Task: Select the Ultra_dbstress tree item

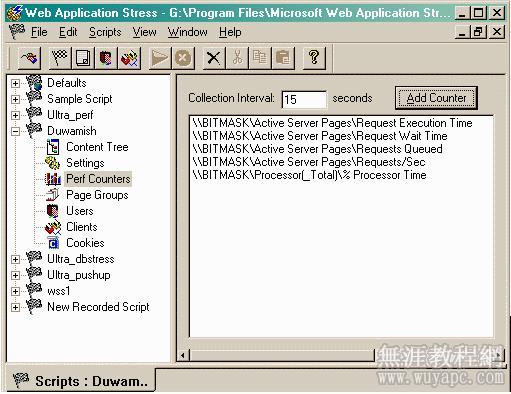Action: (81, 259)
